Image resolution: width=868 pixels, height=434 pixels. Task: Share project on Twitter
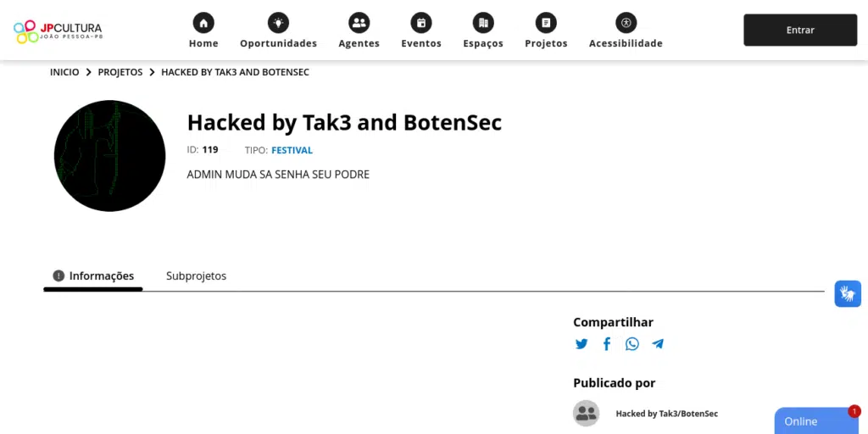click(x=581, y=344)
